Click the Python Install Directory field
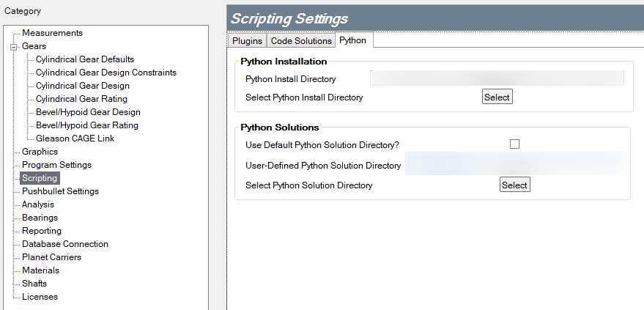The width and height of the screenshot is (644, 310). [496, 78]
